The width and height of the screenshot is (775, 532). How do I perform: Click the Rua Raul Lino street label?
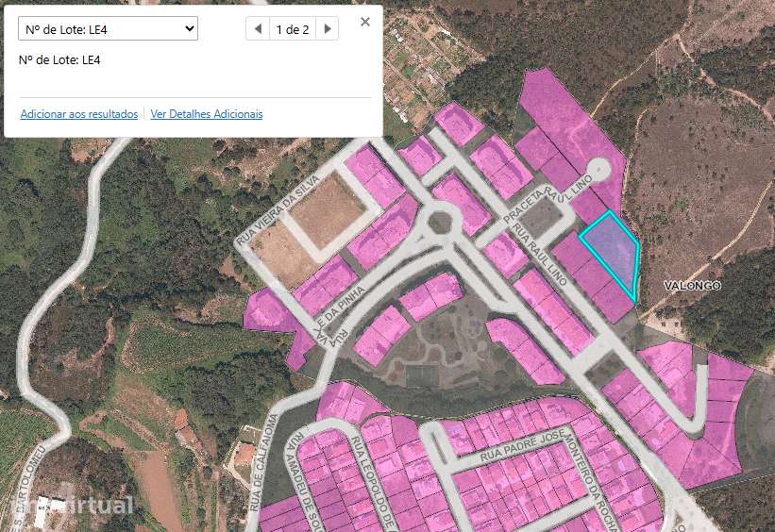click(x=540, y=255)
